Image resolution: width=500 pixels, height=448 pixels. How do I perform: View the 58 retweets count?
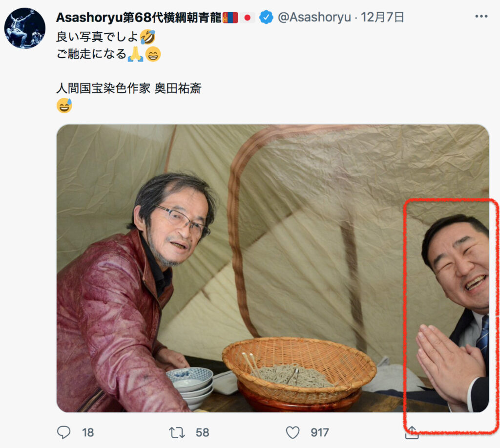pyautogui.click(x=202, y=433)
